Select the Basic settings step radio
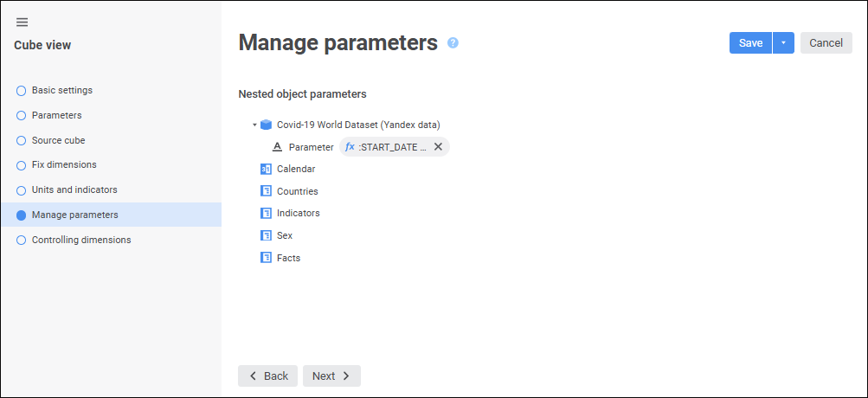Screen dimensions: 868x398 coord(22,91)
